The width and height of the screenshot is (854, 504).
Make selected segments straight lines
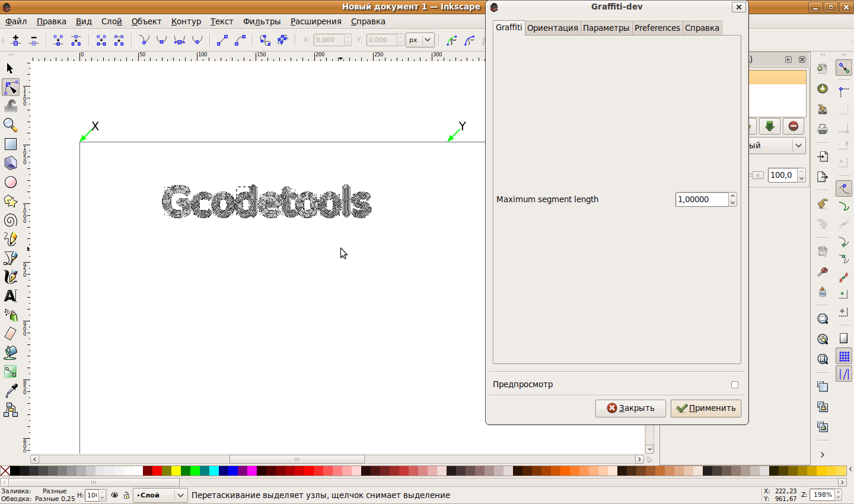click(222, 40)
